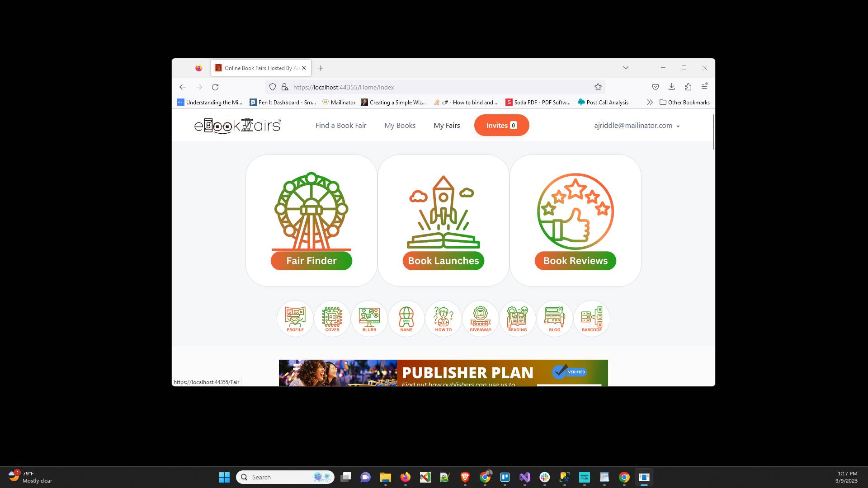Open the BLOG writing icon
This screenshot has width=868, height=488.
pyautogui.click(x=554, y=318)
